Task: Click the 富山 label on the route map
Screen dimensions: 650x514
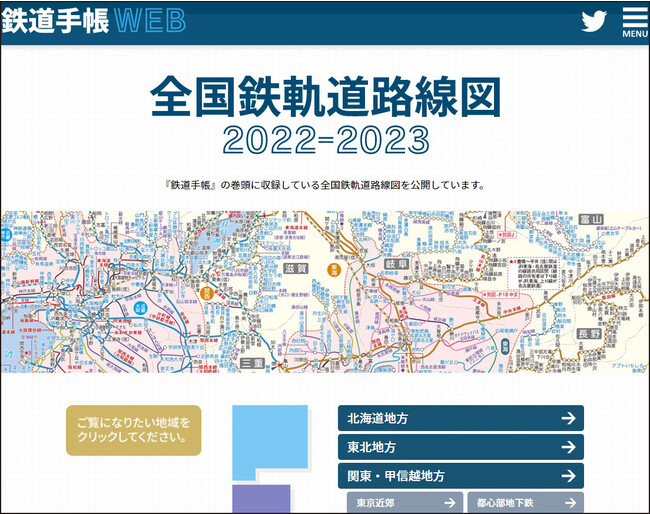Action: click(x=591, y=219)
